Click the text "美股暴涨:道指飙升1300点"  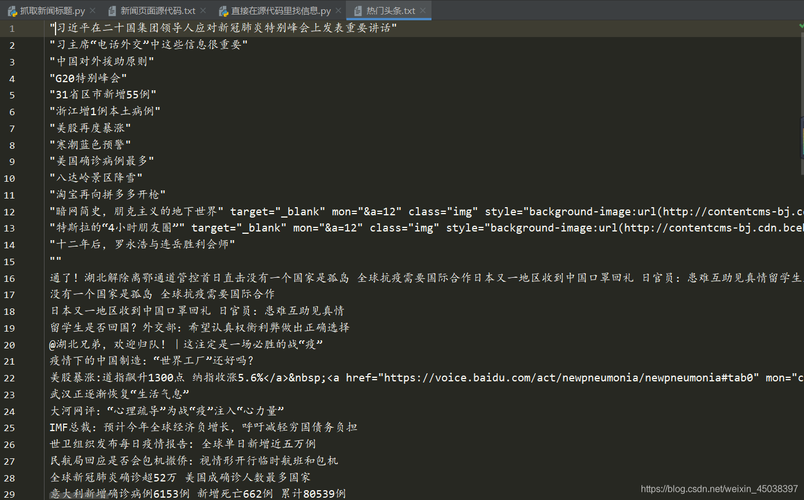point(117,377)
